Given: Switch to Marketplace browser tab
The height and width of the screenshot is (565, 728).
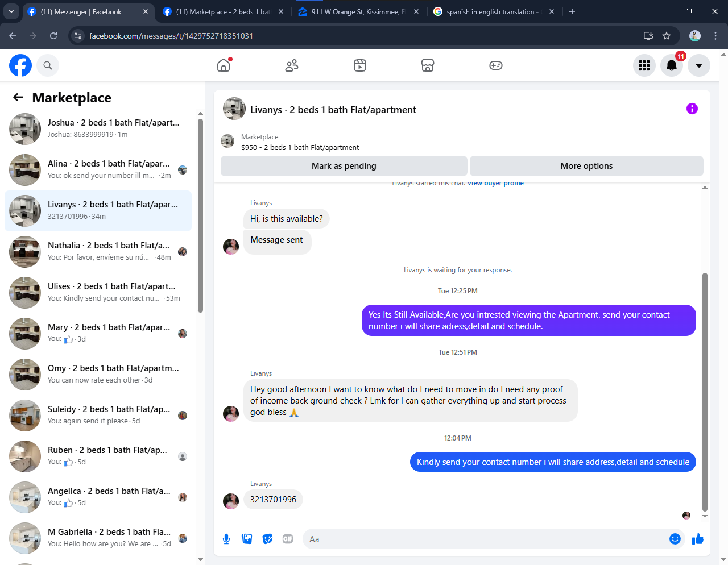Looking at the screenshot, I should pyautogui.click(x=223, y=11).
